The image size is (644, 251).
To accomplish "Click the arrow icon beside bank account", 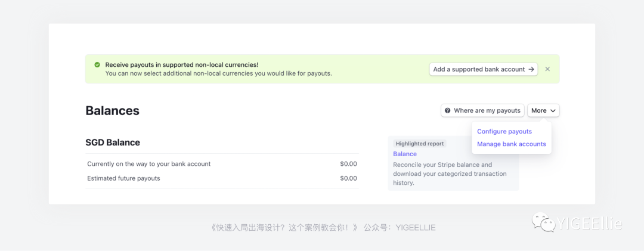I will pyautogui.click(x=531, y=69).
